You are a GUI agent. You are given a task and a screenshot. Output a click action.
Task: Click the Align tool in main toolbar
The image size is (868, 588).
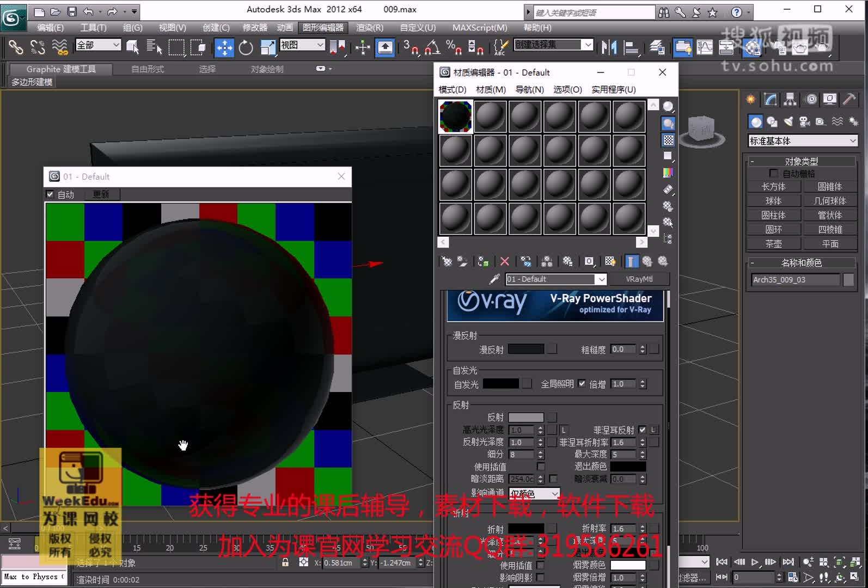(x=631, y=48)
